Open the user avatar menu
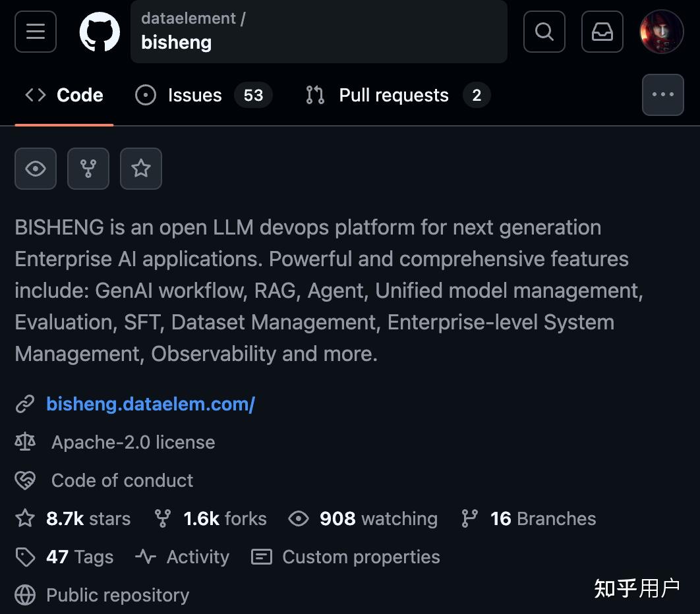The height and width of the screenshot is (614, 700). pyautogui.click(x=661, y=31)
